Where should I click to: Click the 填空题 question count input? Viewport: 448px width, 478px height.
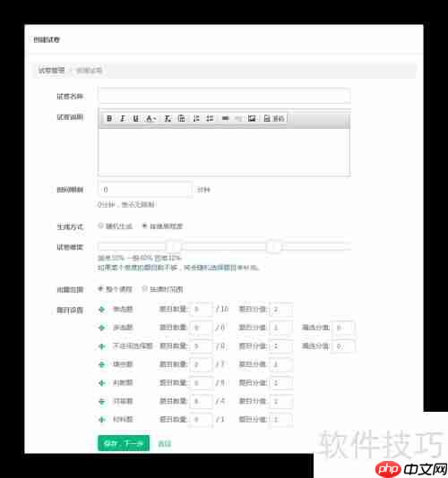201,364
